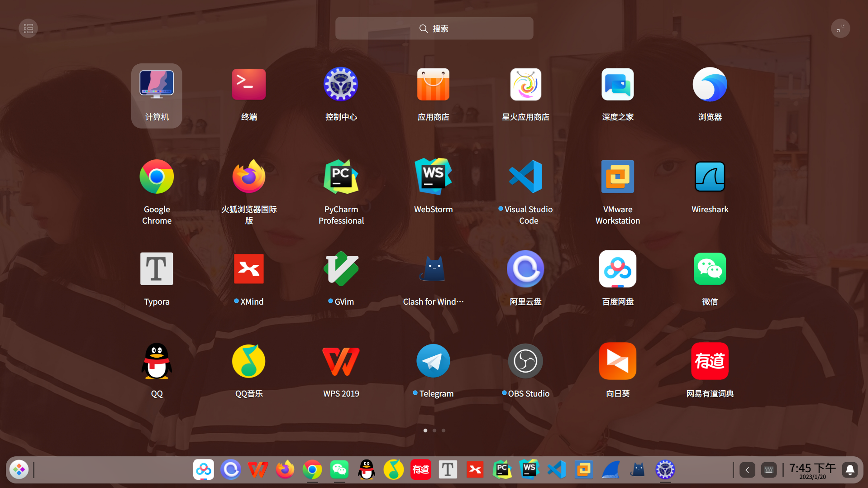The image size is (868, 488).
Task: Switch to WeChat in the dock
Action: (339, 470)
